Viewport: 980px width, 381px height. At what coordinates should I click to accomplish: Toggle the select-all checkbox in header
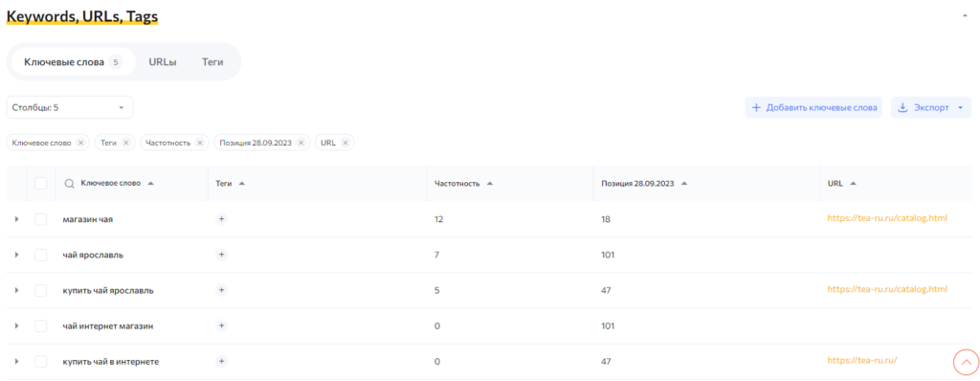(40, 183)
